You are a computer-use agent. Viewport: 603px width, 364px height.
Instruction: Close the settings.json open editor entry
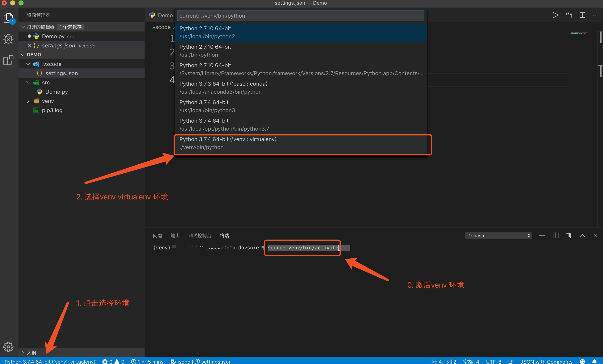point(29,46)
